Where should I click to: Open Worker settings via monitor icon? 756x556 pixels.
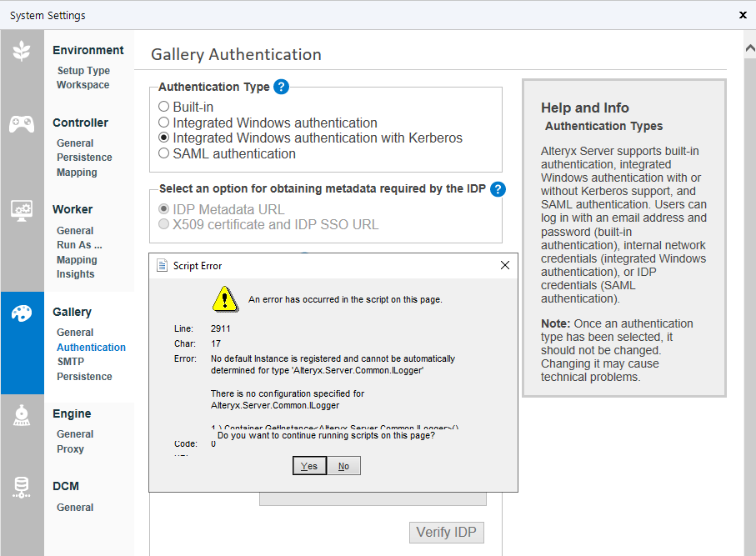22,212
